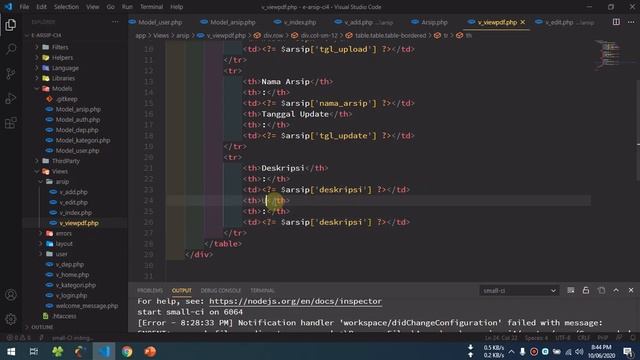Image resolution: width=640 pixels, height=360 pixels.
Task: Open Model_arsip.php in the file tree
Action: pyautogui.click(x=78, y=109)
